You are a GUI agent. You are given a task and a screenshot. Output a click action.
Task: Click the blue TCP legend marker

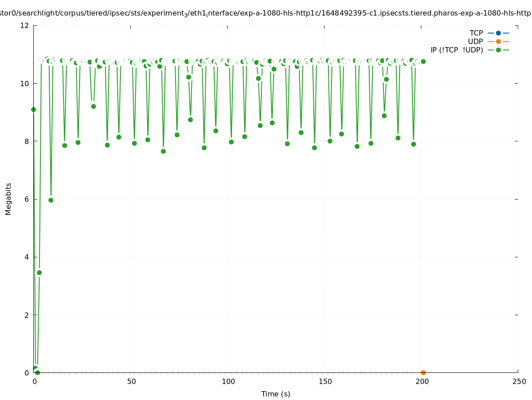tap(498, 33)
